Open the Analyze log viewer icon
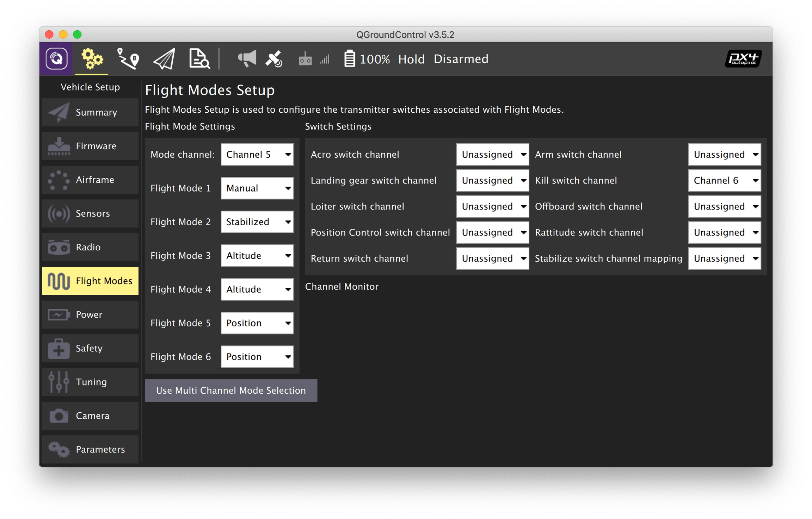 point(199,58)
